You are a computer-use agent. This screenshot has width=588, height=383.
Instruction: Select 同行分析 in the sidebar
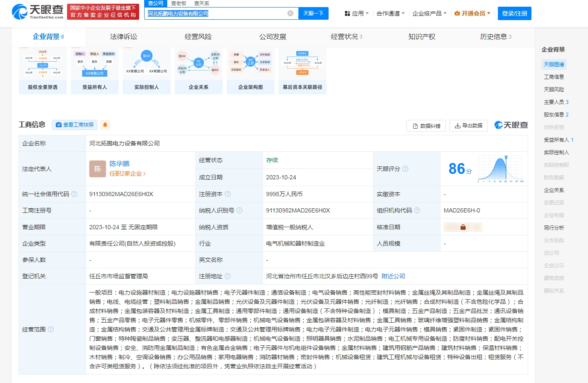554,228
